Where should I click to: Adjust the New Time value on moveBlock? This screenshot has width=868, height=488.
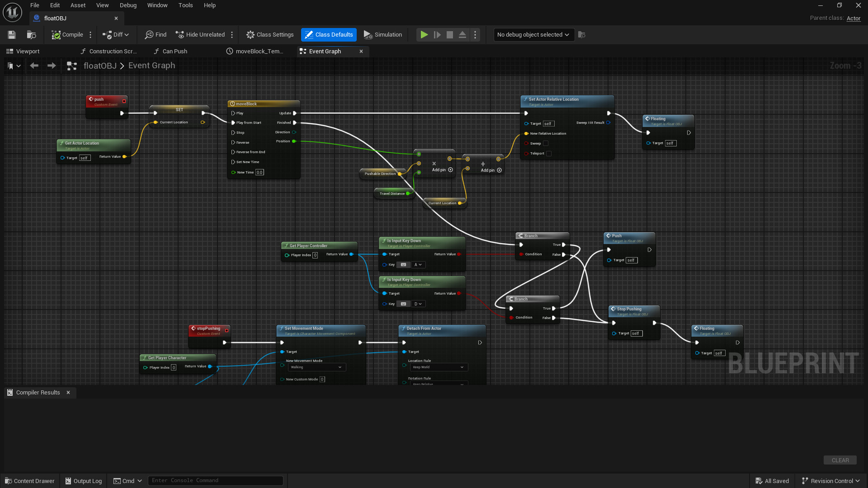[259, 172]
